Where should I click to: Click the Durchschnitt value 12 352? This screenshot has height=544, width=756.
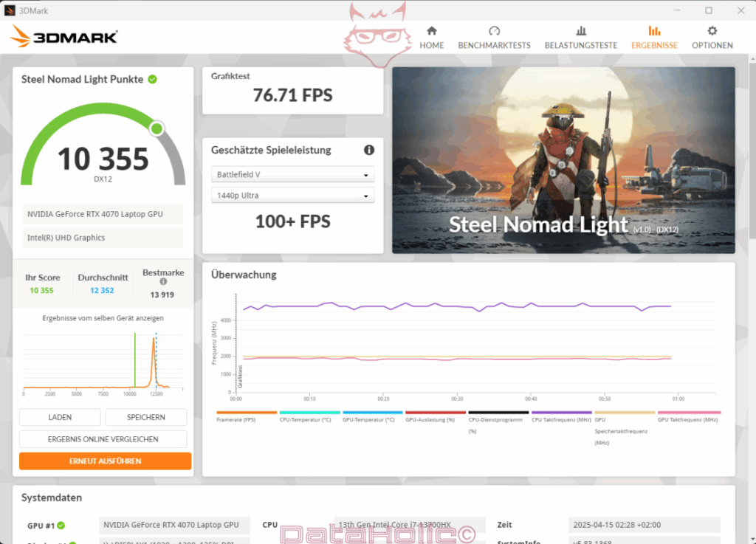click(x=102, y=291)
